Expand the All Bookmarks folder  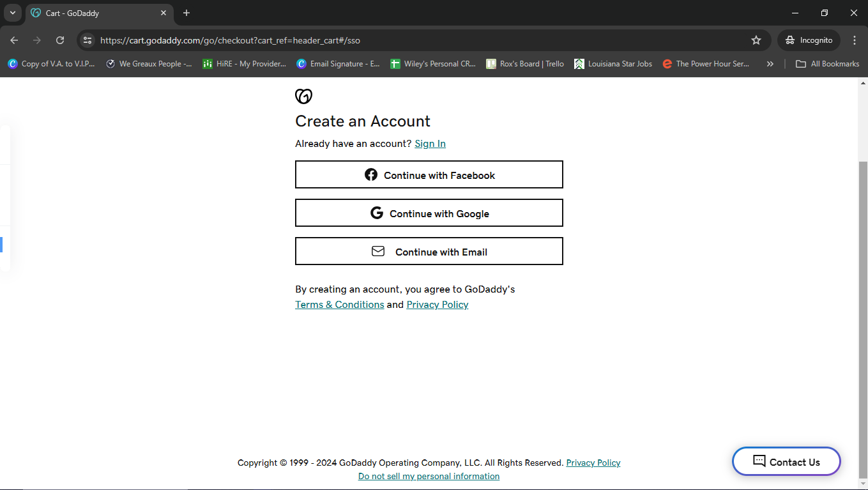(827, 63)
